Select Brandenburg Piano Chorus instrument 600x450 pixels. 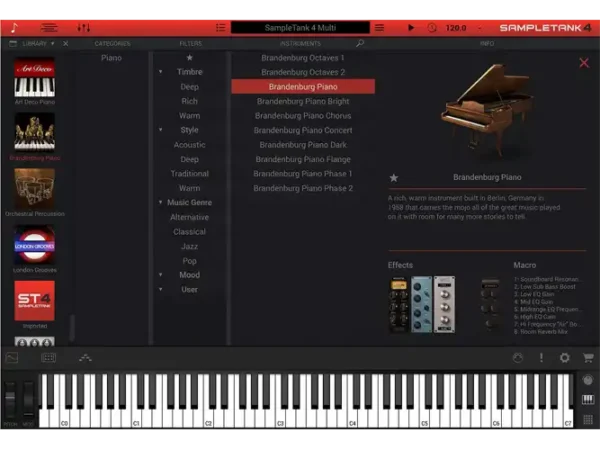pos(303,116)
